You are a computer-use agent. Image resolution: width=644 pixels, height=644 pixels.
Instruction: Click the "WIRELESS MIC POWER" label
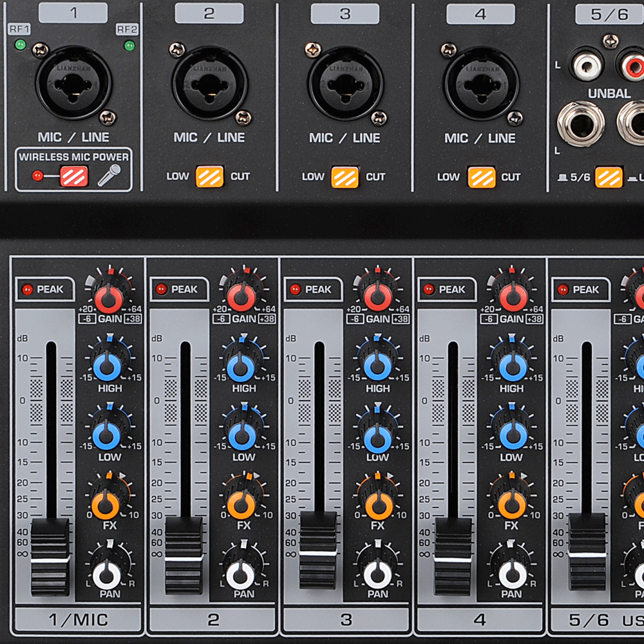tap(74, 157)
